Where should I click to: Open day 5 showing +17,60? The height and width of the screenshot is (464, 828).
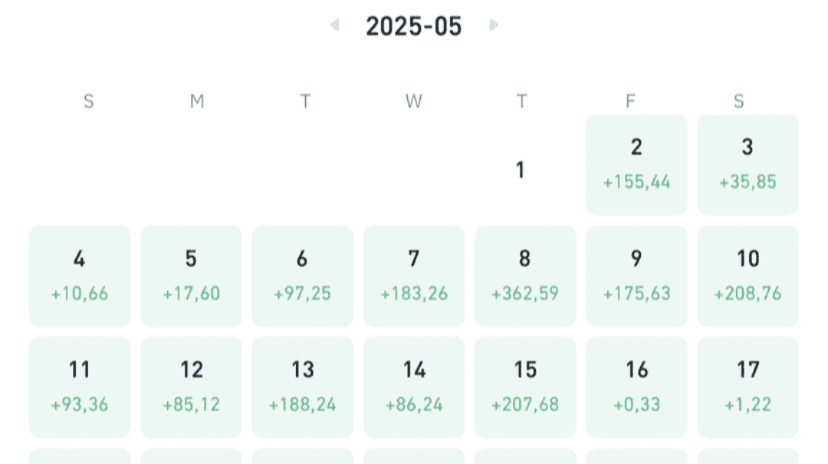191,276
